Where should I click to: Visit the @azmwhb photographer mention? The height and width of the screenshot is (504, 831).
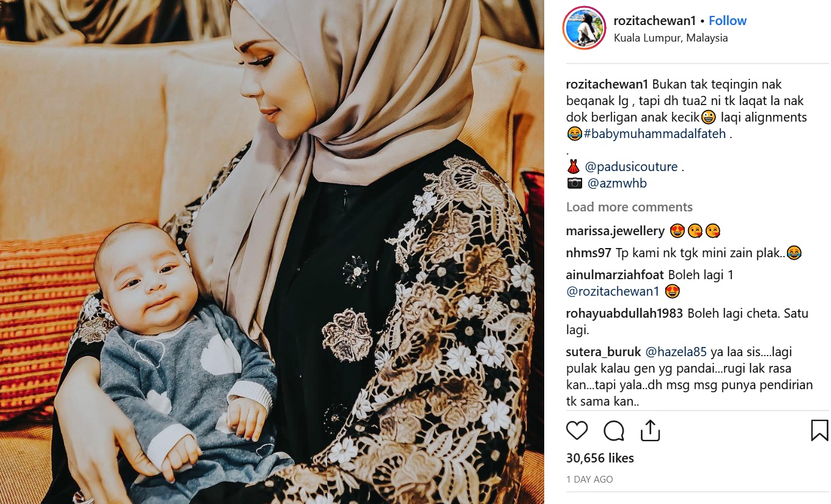[x=617, y=183]
